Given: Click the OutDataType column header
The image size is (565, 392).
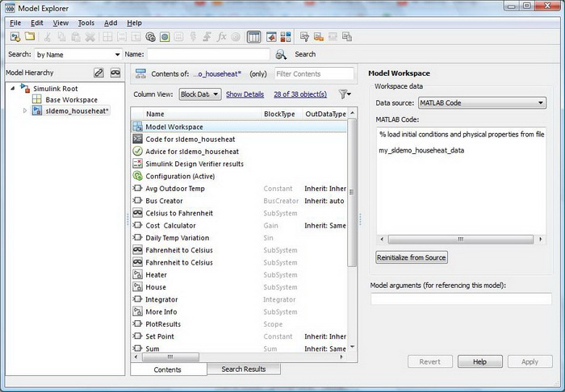Looking at the screenshot, I should [x=325, y=114].
